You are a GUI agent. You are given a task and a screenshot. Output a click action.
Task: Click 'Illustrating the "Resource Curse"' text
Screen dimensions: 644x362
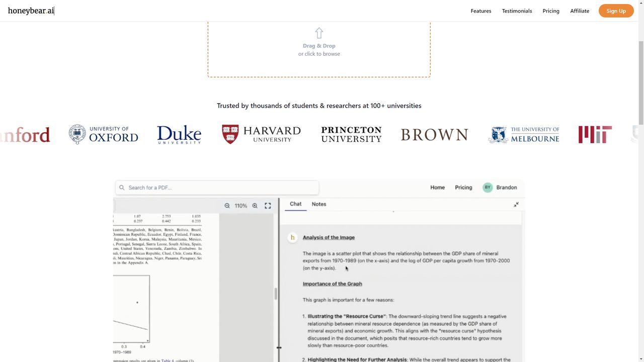pos(347,316)
